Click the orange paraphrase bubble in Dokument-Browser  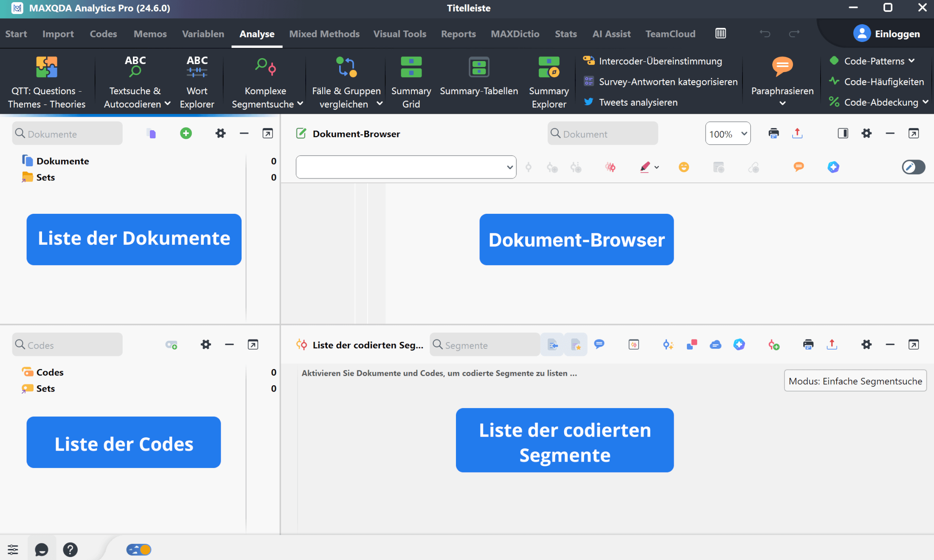pos(799,167)
